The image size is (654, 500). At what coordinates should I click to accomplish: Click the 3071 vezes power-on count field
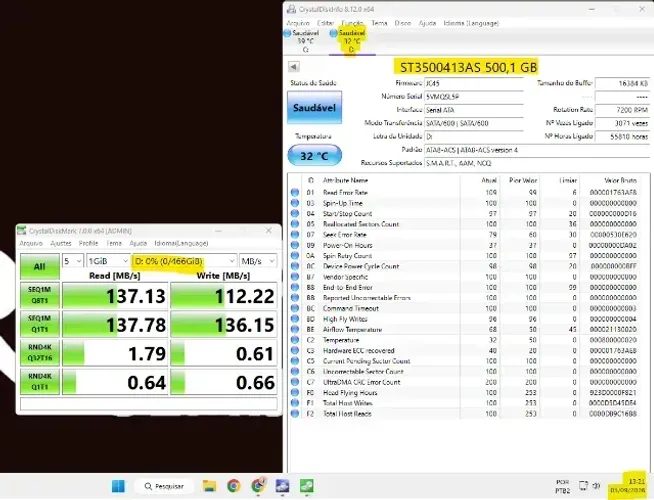[x=622, y=123]
